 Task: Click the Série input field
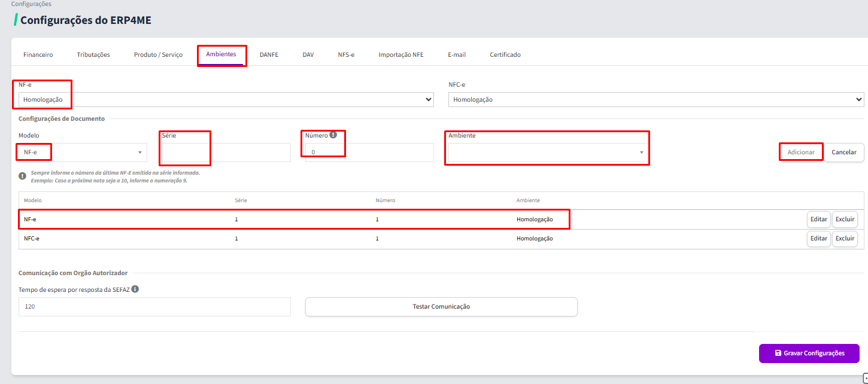tap(226, 153)
